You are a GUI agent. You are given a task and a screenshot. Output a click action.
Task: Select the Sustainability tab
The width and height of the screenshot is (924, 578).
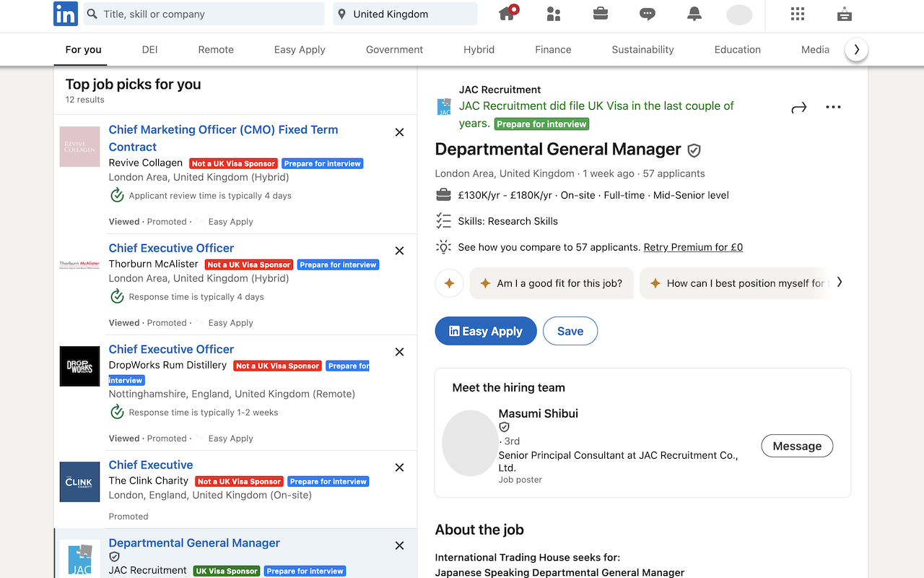642,50
